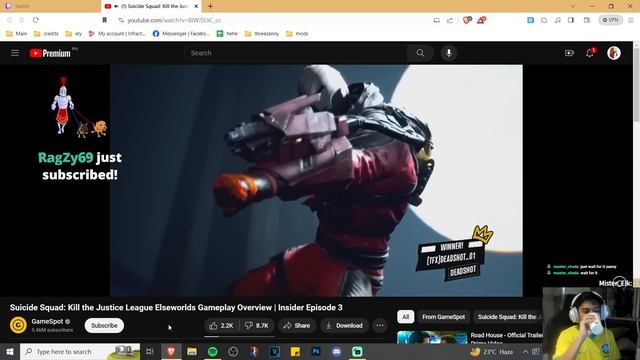The width and height of the screenshot is (640, 360).
Task: Close the Suicide Squad YouTube tab
Action: [x=196, y=6]
